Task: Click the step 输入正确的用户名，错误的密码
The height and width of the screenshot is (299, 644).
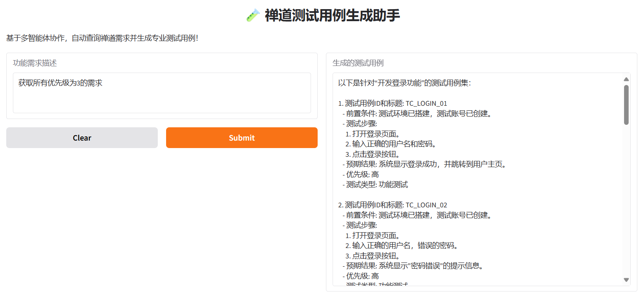Action: pos(402,246)
